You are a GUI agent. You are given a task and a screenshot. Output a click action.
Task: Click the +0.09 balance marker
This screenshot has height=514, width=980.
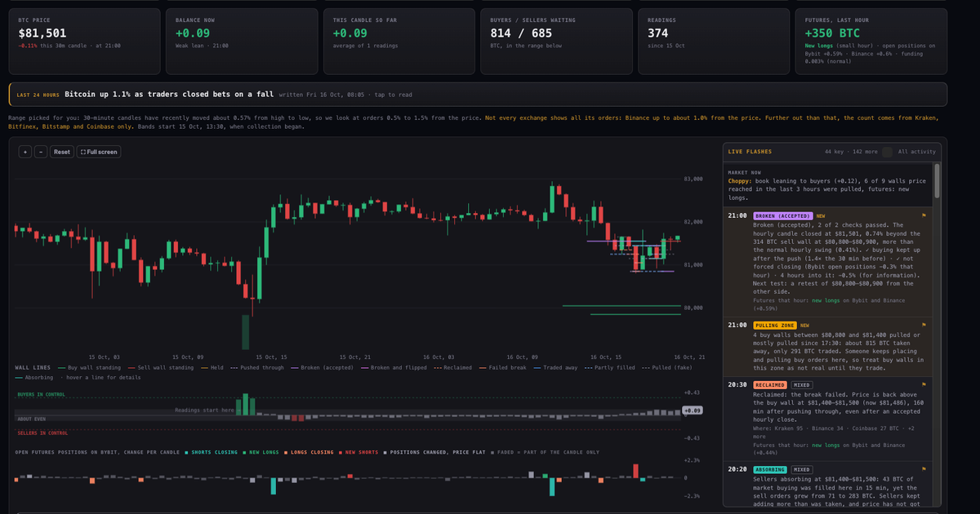pyautogui.click(x=693, y=410)
